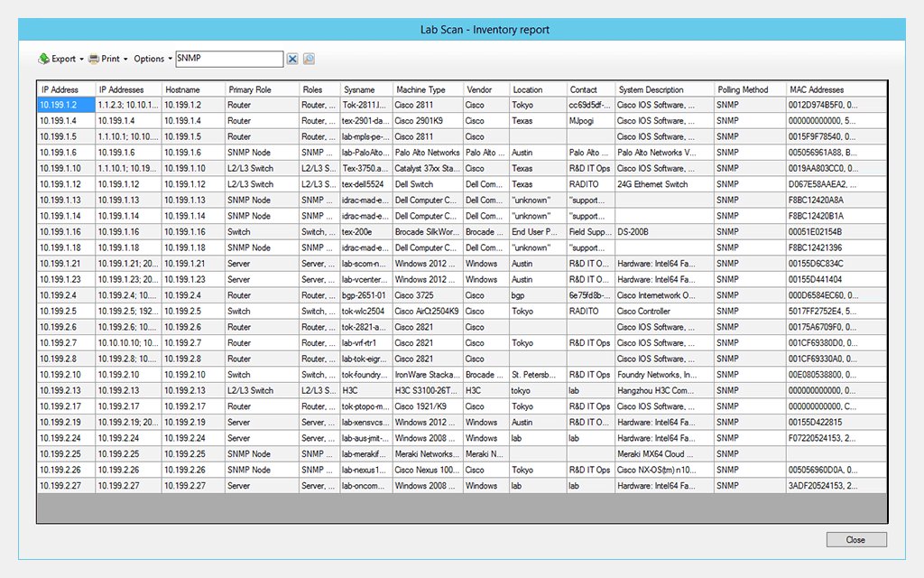Click Location cell bgp
The image size is (924, 578).
538,295
